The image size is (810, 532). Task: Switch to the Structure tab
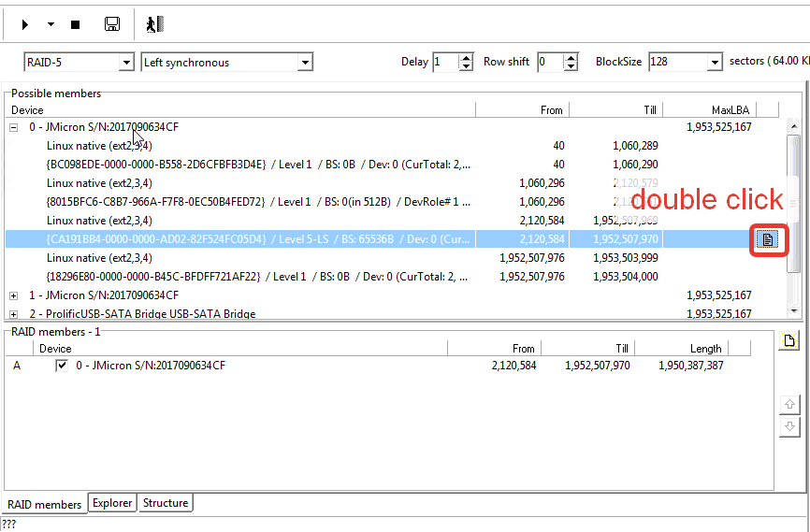[166, 503]
